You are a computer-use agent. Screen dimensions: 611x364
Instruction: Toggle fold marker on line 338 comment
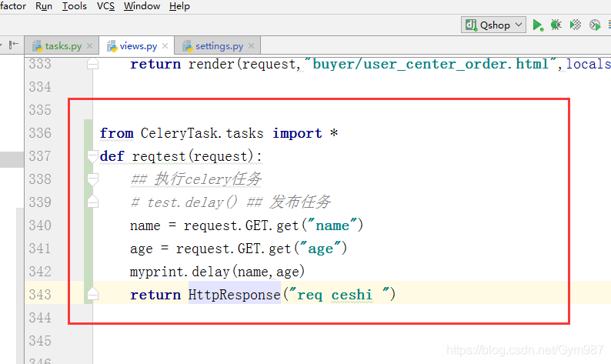click(x=93, y=179)
